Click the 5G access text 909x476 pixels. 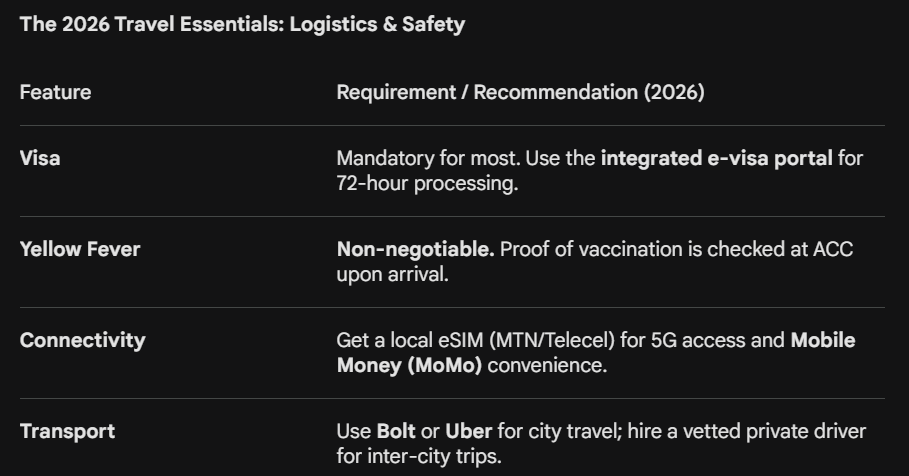pos(693,340)
